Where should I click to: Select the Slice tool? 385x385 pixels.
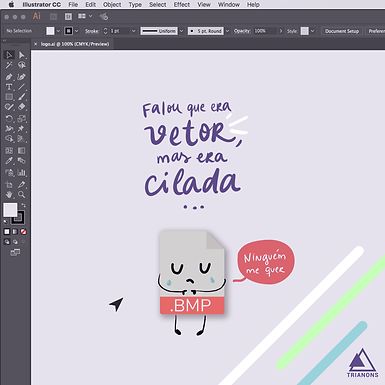pyautogui.click(x=22, y=185)
